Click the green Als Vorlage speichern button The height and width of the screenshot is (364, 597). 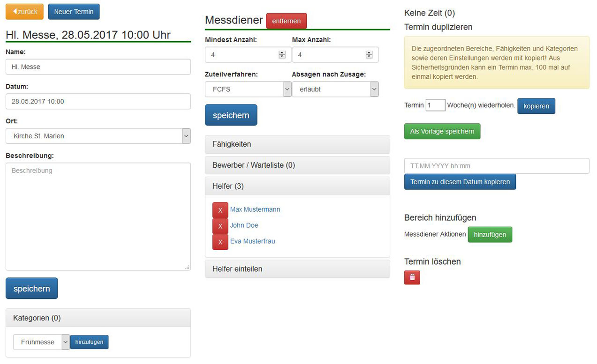point(442,132)
